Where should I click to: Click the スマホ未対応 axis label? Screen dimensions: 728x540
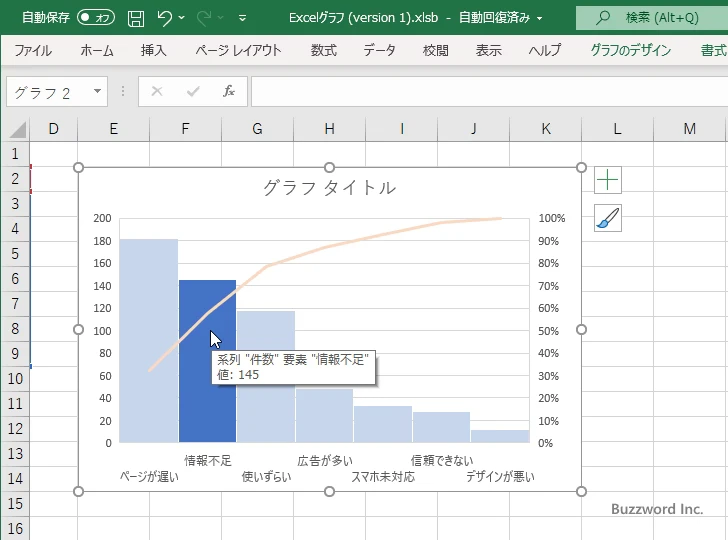pos(383,477)
